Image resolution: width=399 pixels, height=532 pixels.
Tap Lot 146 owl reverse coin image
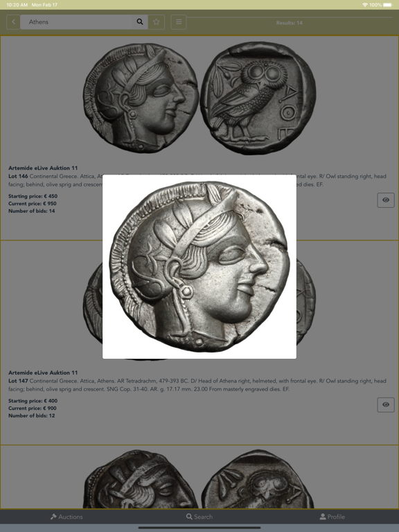point(258,98)
